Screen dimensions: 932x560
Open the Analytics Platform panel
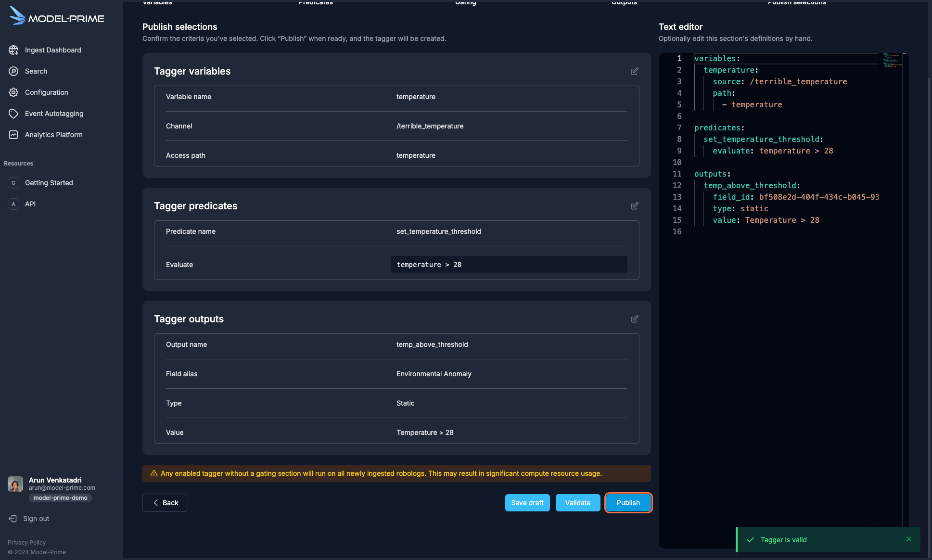(x=54, y=135)
